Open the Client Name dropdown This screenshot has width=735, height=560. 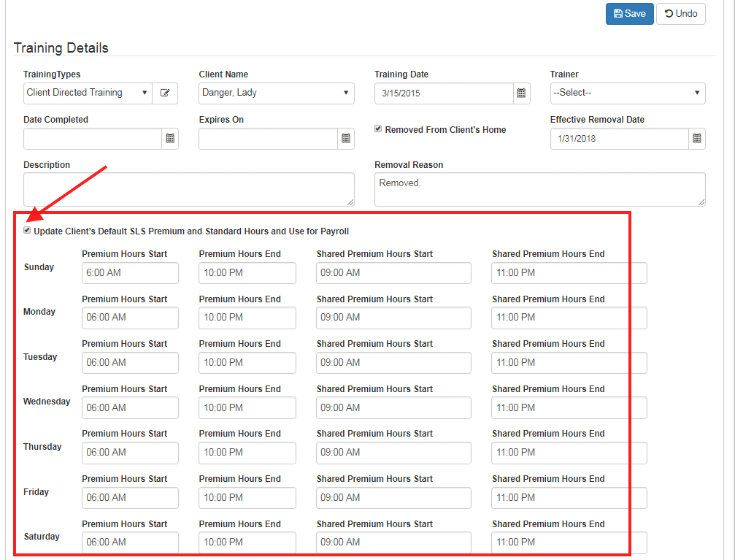pos(276,93)
